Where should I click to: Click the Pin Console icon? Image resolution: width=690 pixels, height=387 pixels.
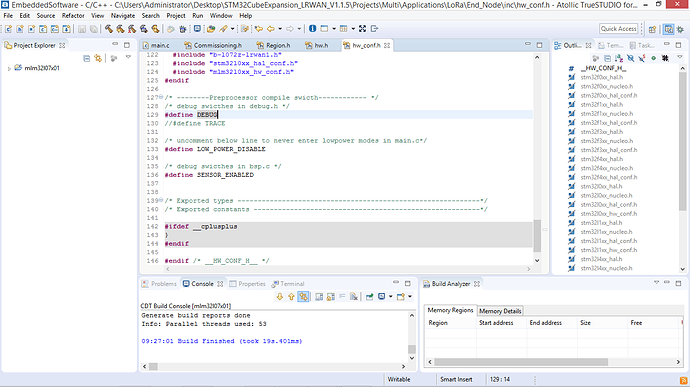point(369,297)
